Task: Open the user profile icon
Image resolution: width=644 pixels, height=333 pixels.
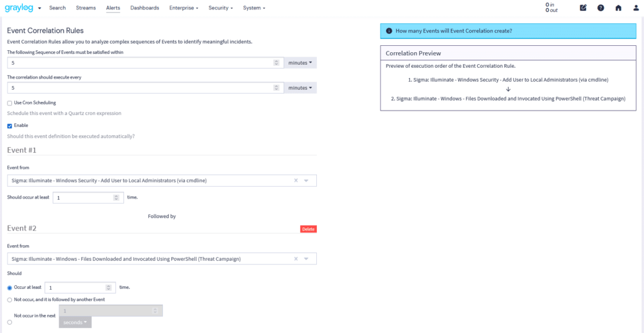Action: point(635,8)
